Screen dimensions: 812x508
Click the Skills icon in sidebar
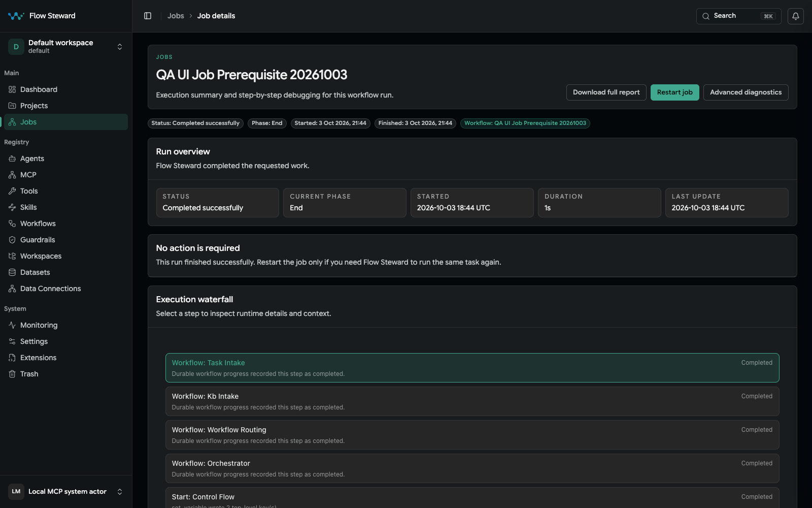[12, 207]
